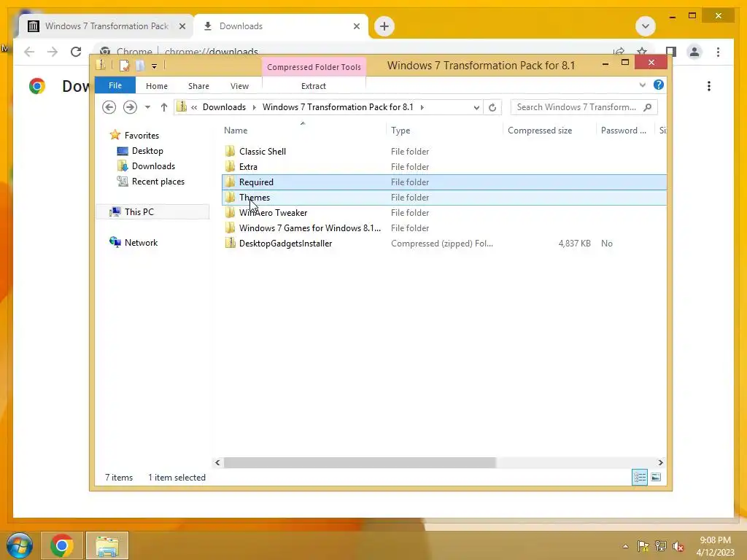The width and height of the screenshot is (747, 560).
Task: Click Chrome icon in taskbar
Action: (x=61, y=545)
